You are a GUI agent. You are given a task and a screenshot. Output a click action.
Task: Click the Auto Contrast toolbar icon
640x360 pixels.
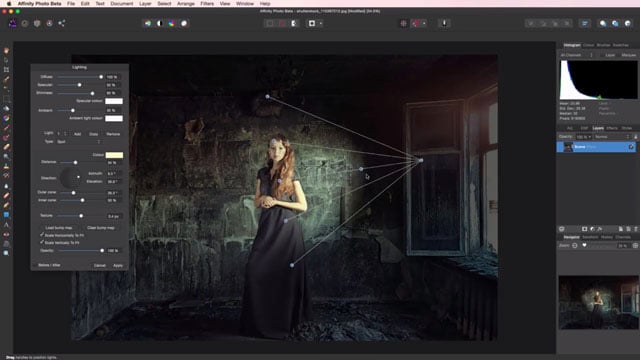coord(160,23)
